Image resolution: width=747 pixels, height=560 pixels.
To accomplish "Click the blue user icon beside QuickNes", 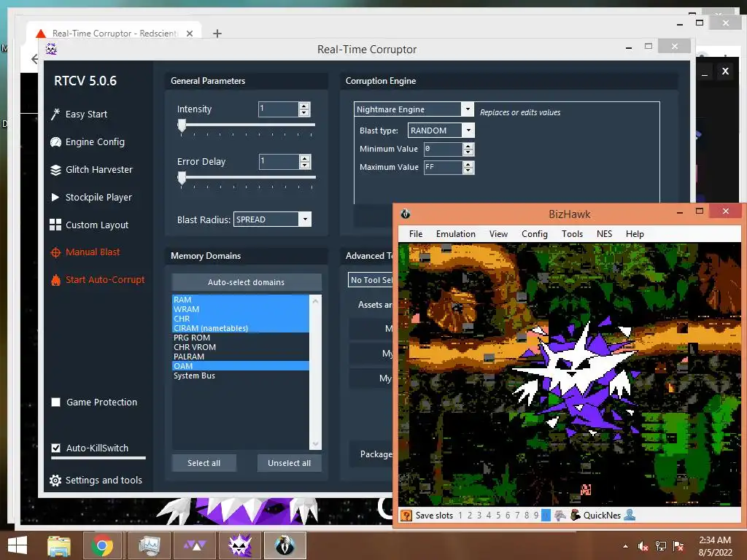I will click(630, 515).
